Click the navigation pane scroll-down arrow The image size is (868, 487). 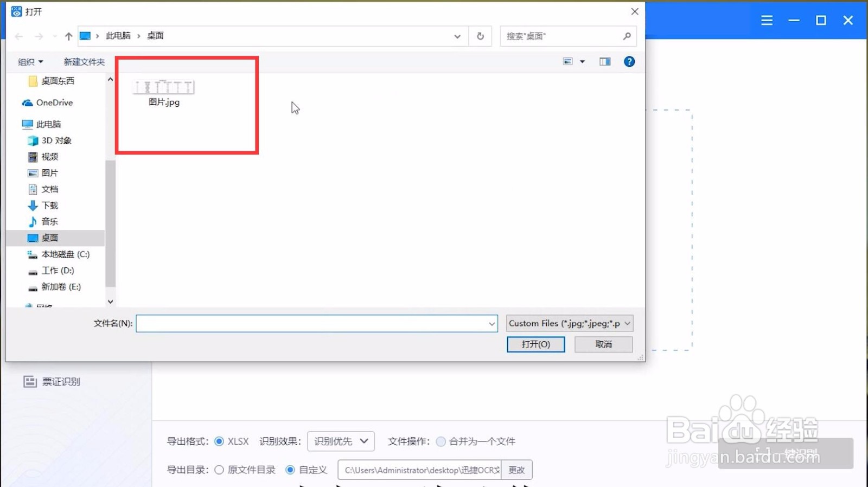[110, 302]
